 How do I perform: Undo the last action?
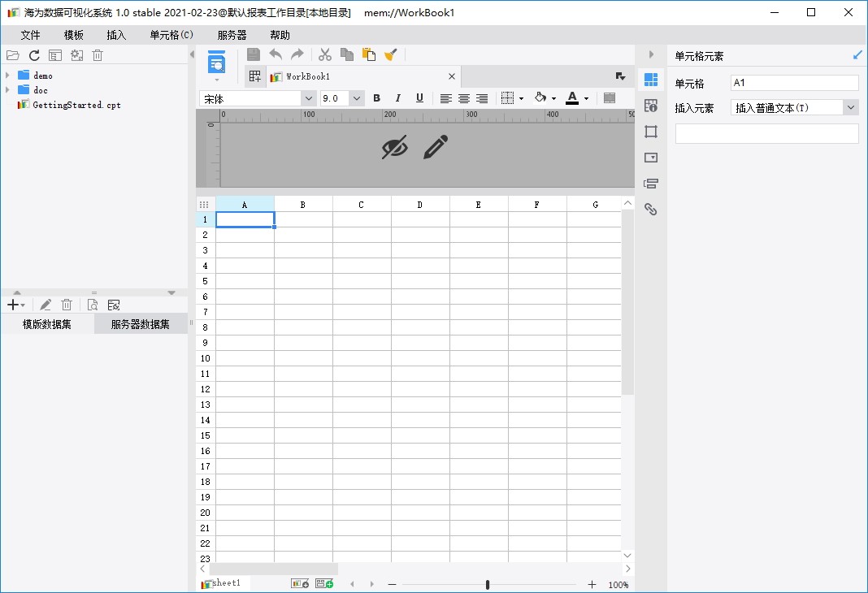[276, 54]
